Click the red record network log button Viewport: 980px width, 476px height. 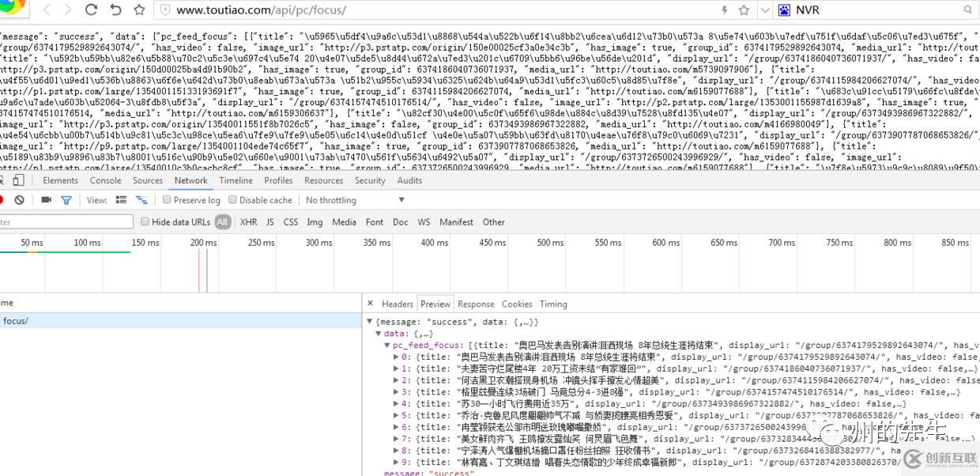pos(1,200)
